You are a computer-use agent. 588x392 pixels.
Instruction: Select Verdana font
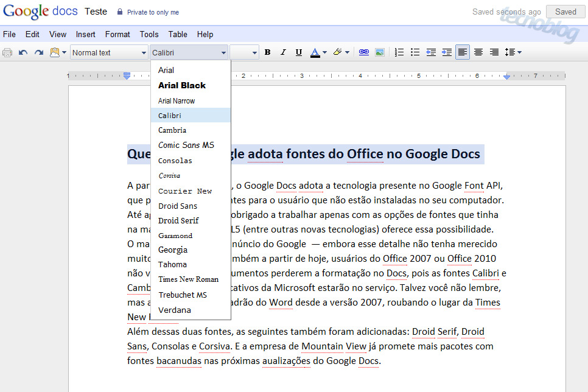coord(191,310)
